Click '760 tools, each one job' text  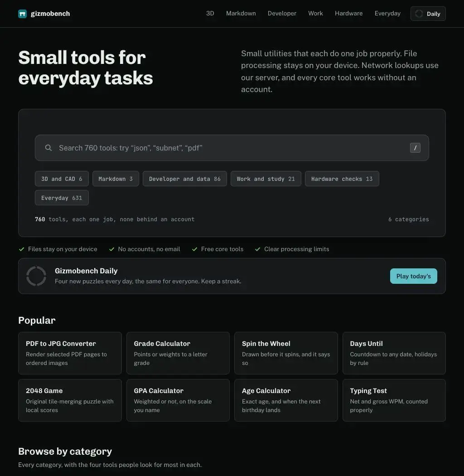tap(115, 219)
